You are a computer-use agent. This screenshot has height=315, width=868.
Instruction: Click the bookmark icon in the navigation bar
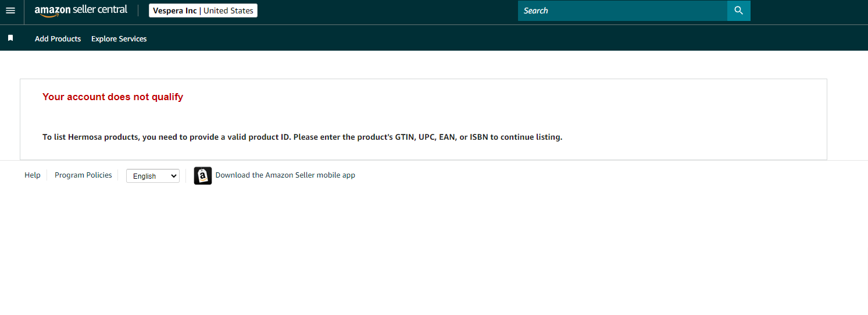click(x=10, y=38)
